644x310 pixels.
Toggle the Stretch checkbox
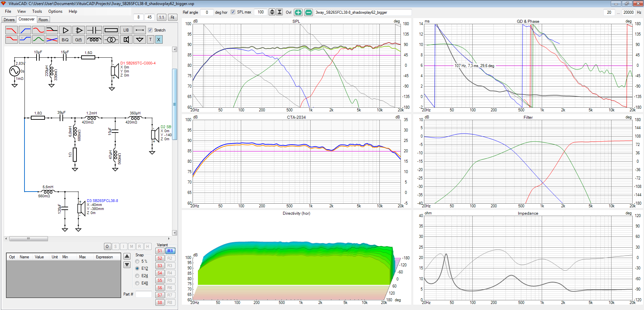(150, 30)
